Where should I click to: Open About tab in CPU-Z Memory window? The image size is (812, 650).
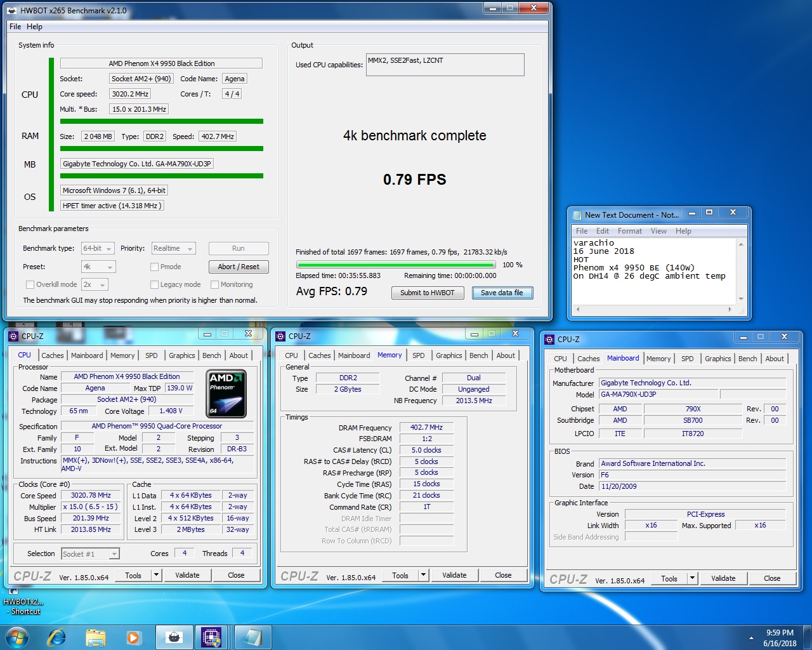(506, 355)
